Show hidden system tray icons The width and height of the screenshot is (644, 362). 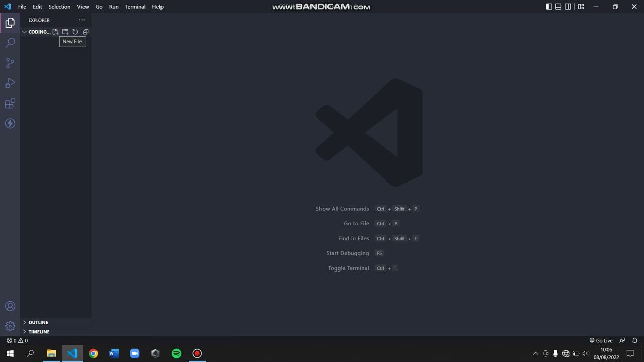click(535, 353)
